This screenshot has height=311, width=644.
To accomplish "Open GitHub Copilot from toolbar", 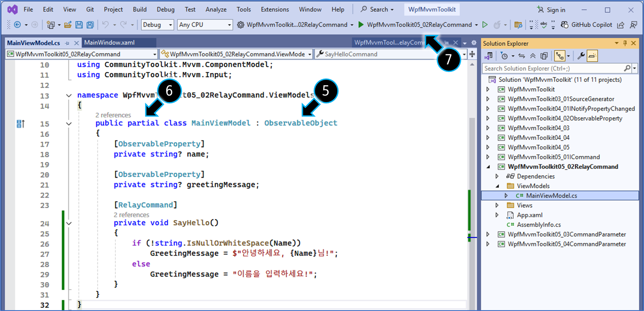I will [x=587, y=25].
